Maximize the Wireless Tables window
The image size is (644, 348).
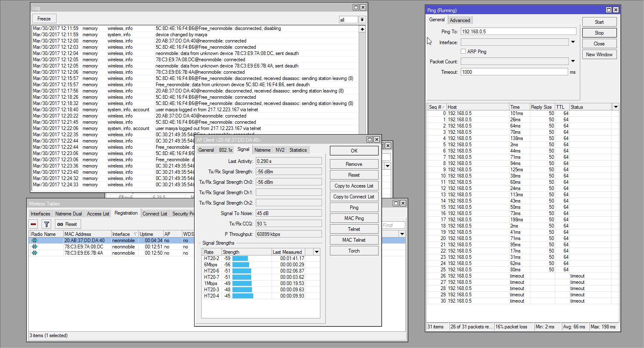point(396,203)
